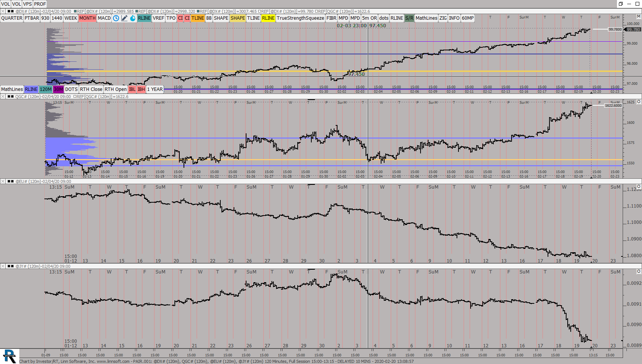Viewport: 642px width, 364px height.
Task: Toggle the yellow RLINE button
Action: (x=268, y=18)
